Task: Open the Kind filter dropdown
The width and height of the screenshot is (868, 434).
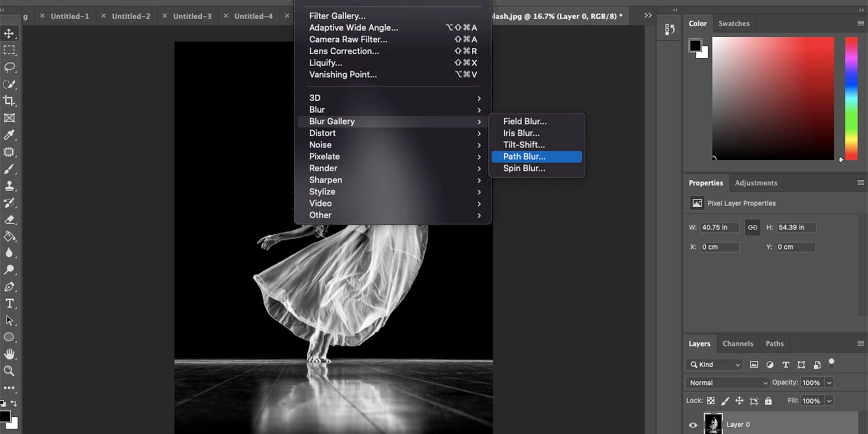Action: [716, 365]
